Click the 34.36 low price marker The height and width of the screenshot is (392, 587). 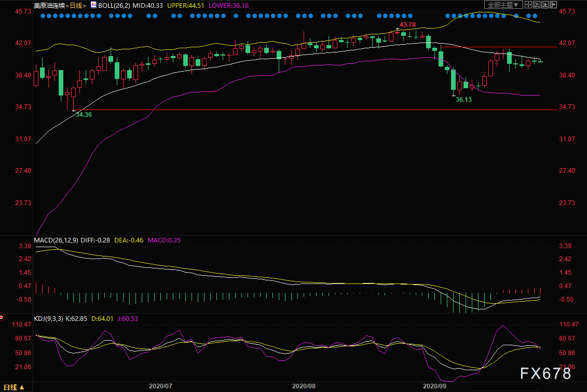[x=84, y=115]
